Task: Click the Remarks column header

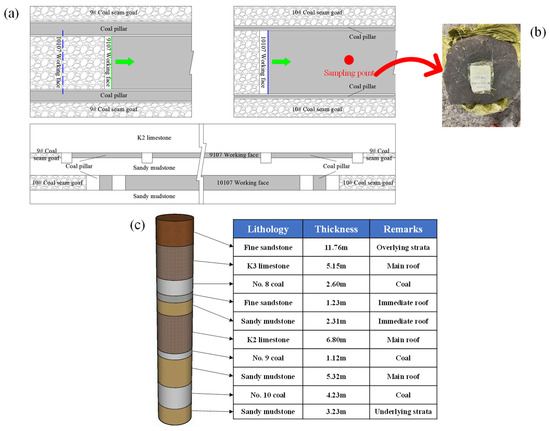Action: pyautogui.click(x=403, y=229)
